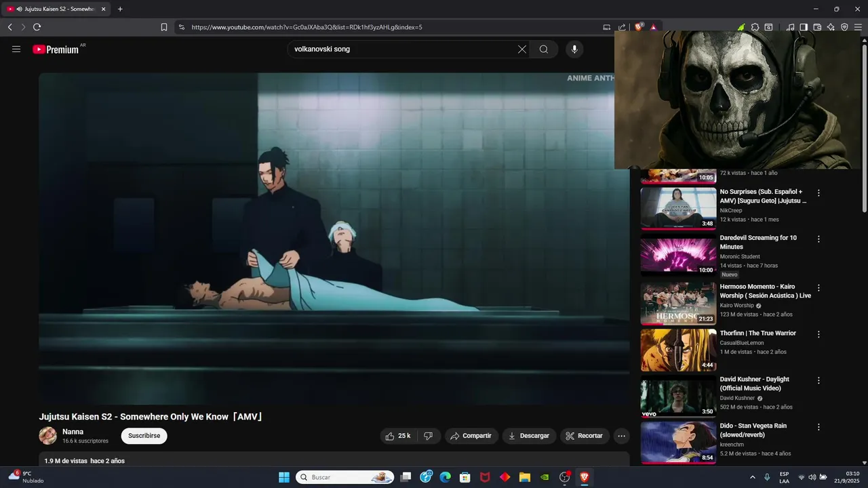Screen dimensions: 868x488
Task: Click the CasualBlueLemon channel name
Action: 742,343
